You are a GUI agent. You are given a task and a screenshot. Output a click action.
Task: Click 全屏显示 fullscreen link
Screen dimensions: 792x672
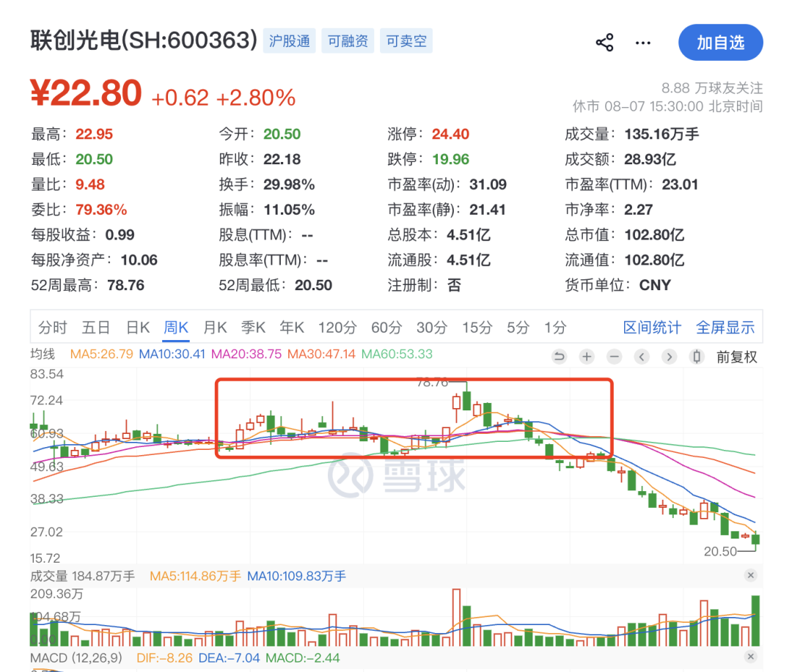725,328
